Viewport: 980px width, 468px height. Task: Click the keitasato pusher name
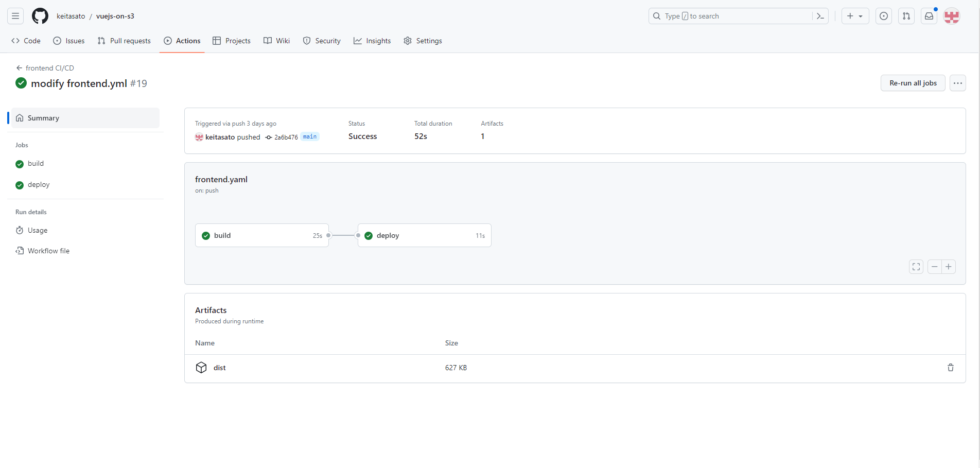(220, 137)
